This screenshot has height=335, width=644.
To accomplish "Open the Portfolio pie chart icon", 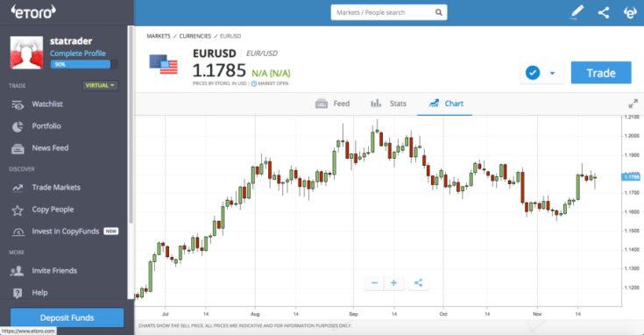I will (x=18, y=126).
